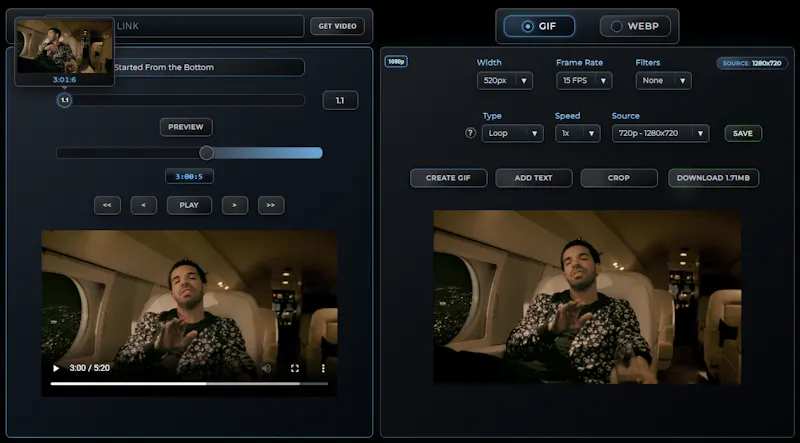Click the help question mark icon beside Type
Screen dimensions: 800x443
tap(470, 133)
